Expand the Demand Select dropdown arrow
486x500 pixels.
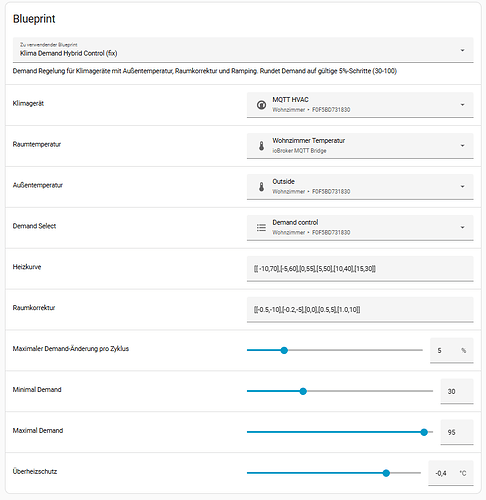[x=462, y=227]
